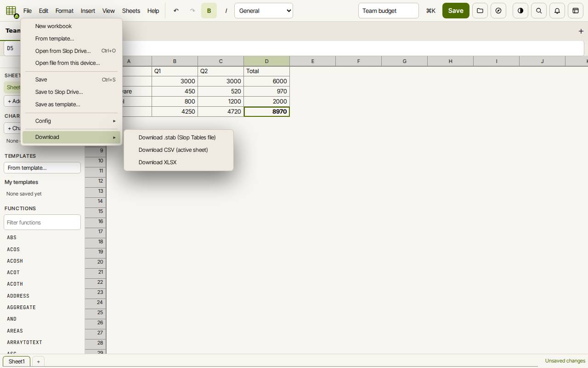Open the Format menu
Viewport: 588px width, 368px height.
64,11
